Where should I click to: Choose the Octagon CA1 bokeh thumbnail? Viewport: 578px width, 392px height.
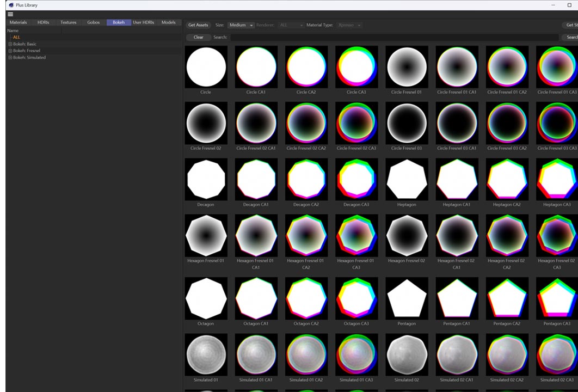(256, 298)
